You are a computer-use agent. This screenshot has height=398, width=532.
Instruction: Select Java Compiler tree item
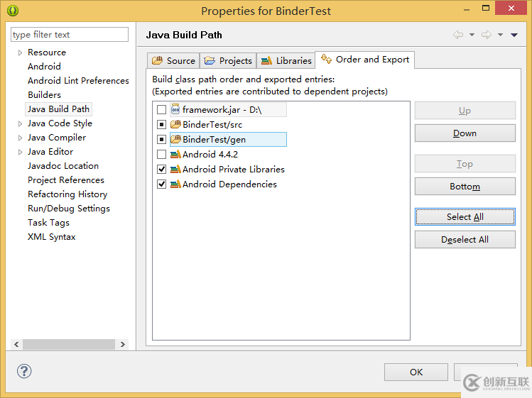(x=57, y=138)
